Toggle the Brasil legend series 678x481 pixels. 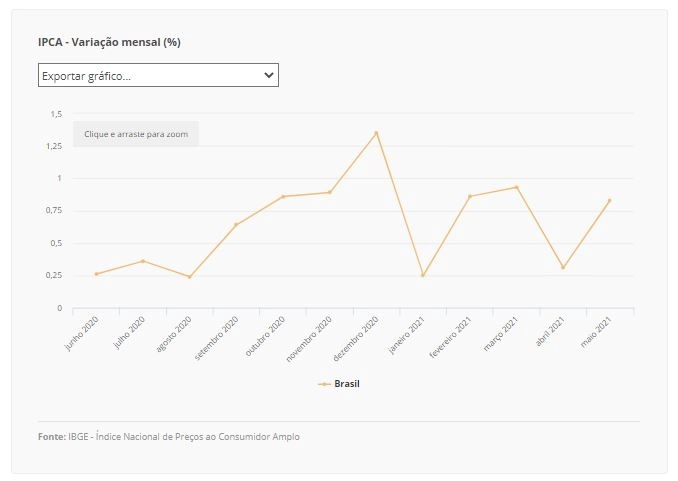339,384
